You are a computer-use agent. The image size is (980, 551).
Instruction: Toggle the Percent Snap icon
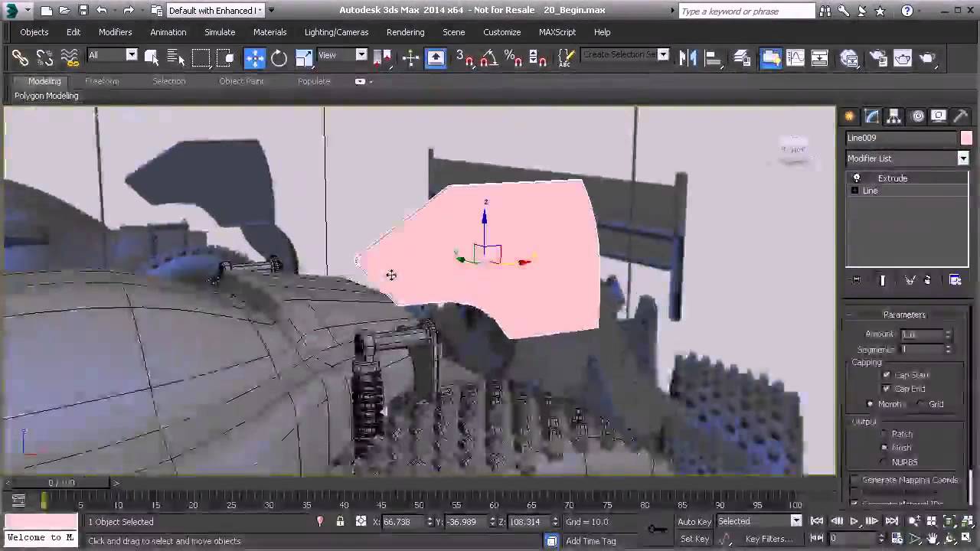click(x=514, y=57)
